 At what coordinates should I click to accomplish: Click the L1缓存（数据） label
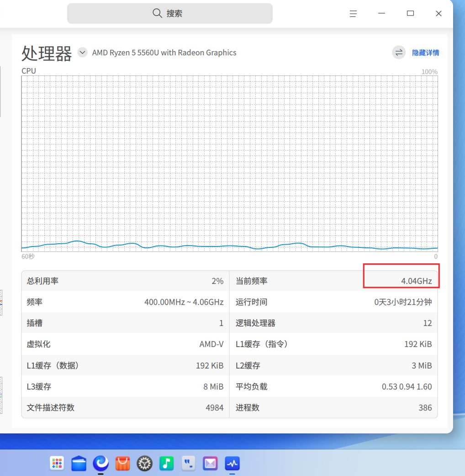point(53,365)
